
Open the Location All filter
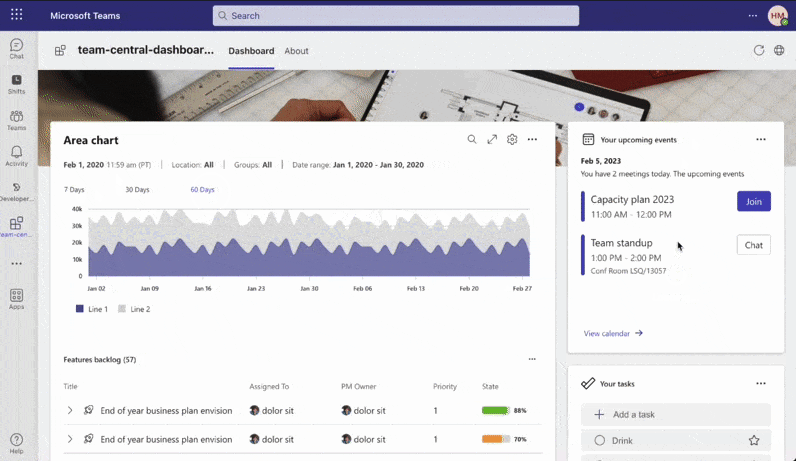[x=192, y=164]
